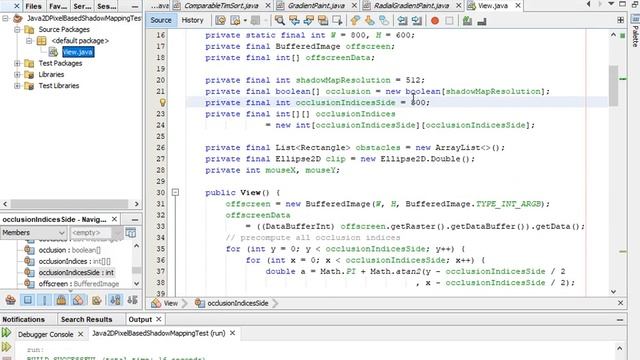640x360 pixels.
Task: Click the Find Selection magnifier icon
Action: [x=280, y=20]
